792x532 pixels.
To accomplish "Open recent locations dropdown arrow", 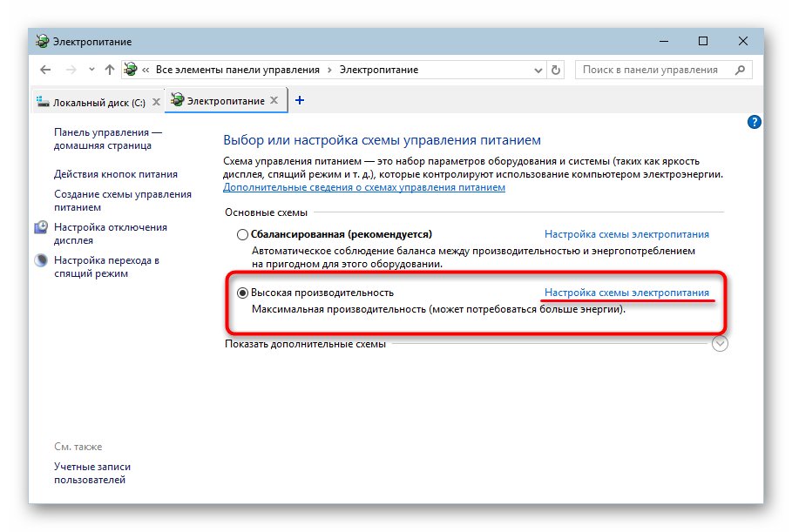I will coord(91,70).
